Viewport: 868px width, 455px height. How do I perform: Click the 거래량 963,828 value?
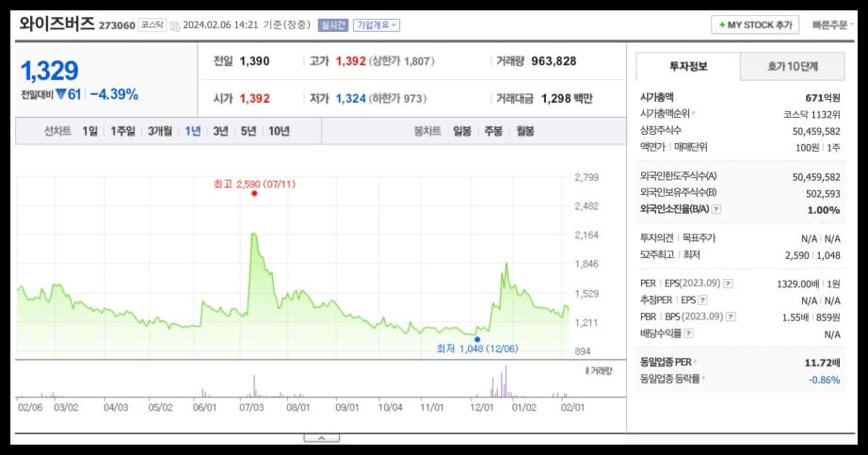tap(554, 61)
